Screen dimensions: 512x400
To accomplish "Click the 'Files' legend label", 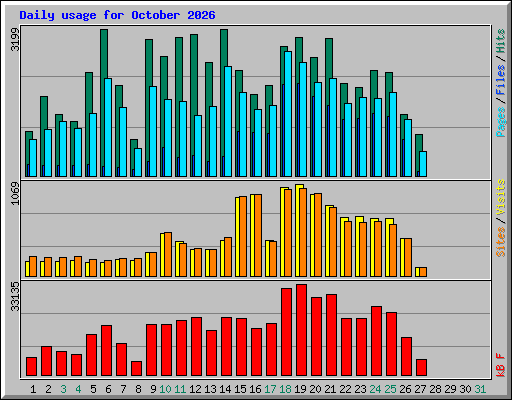I will [500, 79].
